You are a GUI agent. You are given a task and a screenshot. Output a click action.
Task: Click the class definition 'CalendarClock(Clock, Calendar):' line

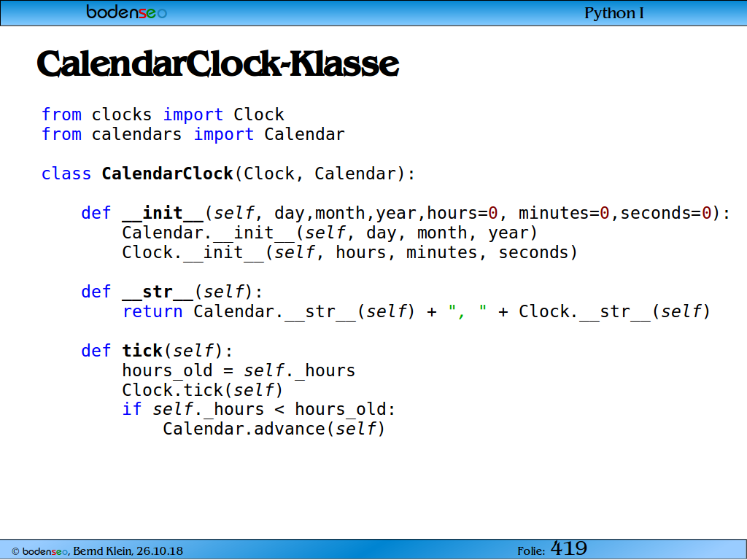228,174
